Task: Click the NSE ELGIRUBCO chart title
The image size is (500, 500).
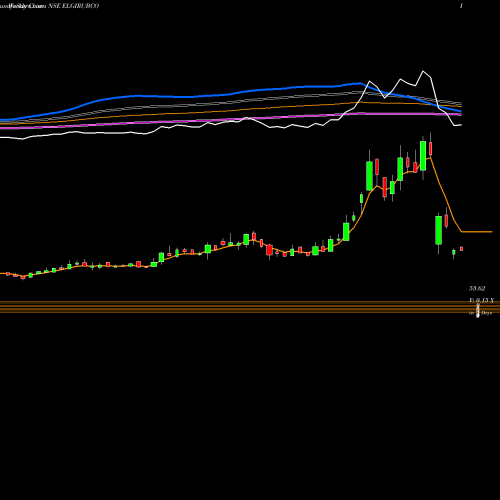Action: (x=73, y=6)
